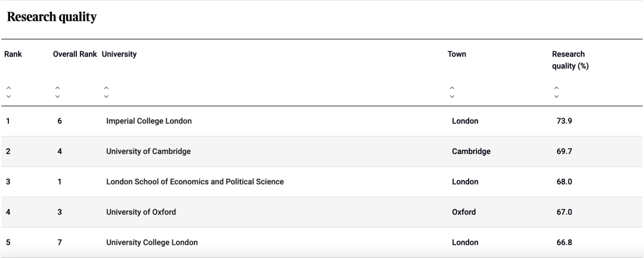644x258 pixels.
Task: Sort University column ascending with up chevron
Action: (x=106, y=88)
